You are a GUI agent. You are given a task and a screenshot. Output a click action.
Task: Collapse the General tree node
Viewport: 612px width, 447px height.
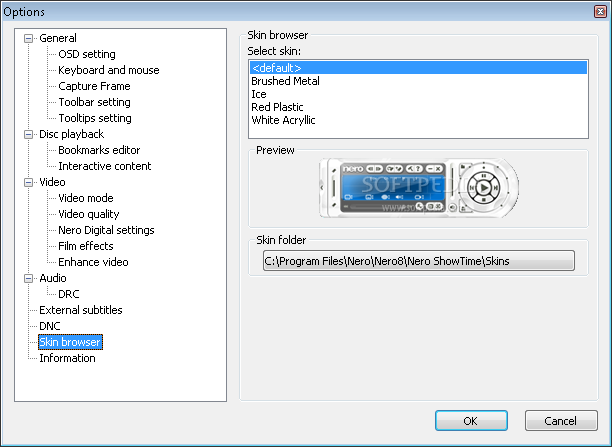point(28,38)
